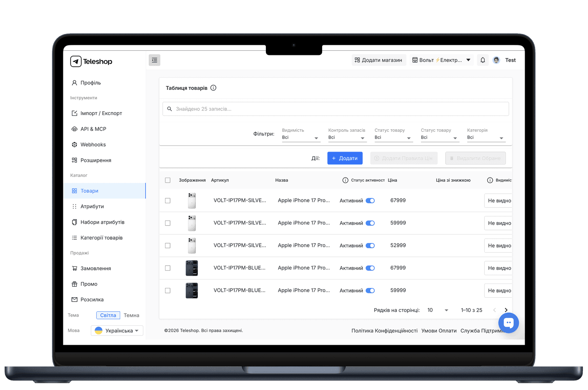Open Не видно dropdown for blue iPhone 59999

(499, 291)
